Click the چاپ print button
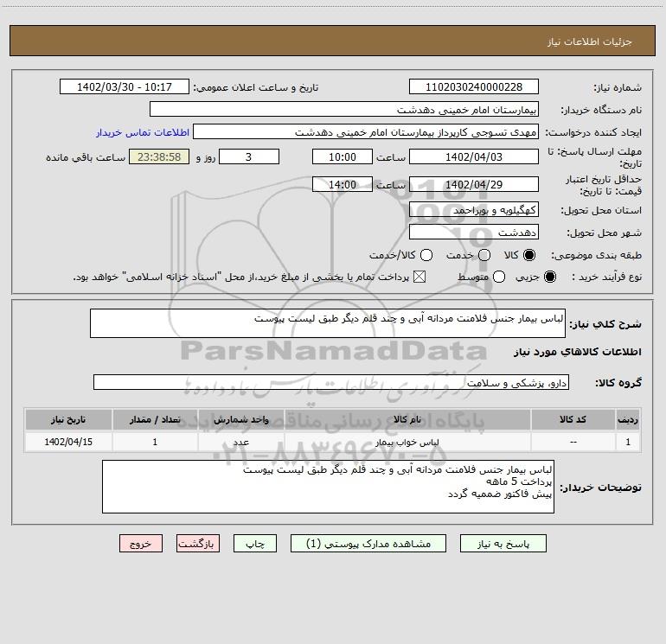The height and width of the screenshot is (644, 666). pyautogui.click(x=255, y=544)
